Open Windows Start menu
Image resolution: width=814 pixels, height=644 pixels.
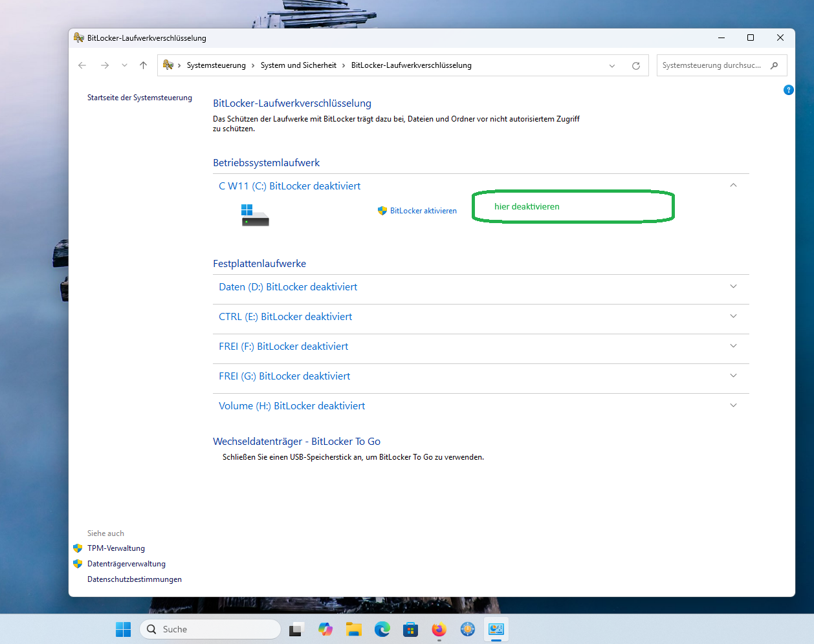pos(123,629)
